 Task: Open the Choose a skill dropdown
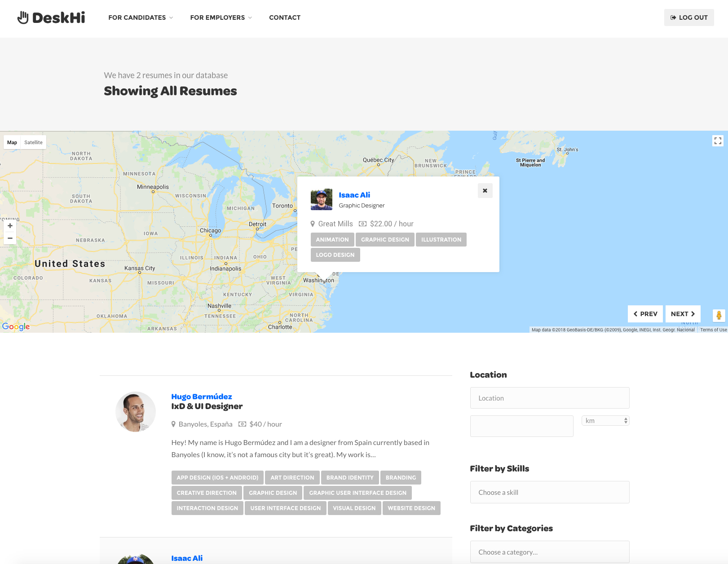click(550, 493)
